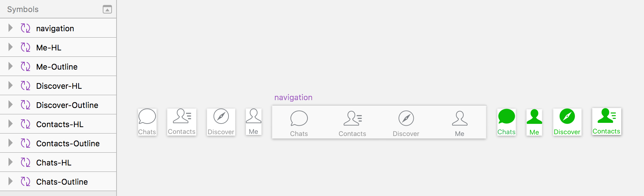Select the green Chats highlighted symbol
This screenshot has height=196, width=644.
pos(507,122)
